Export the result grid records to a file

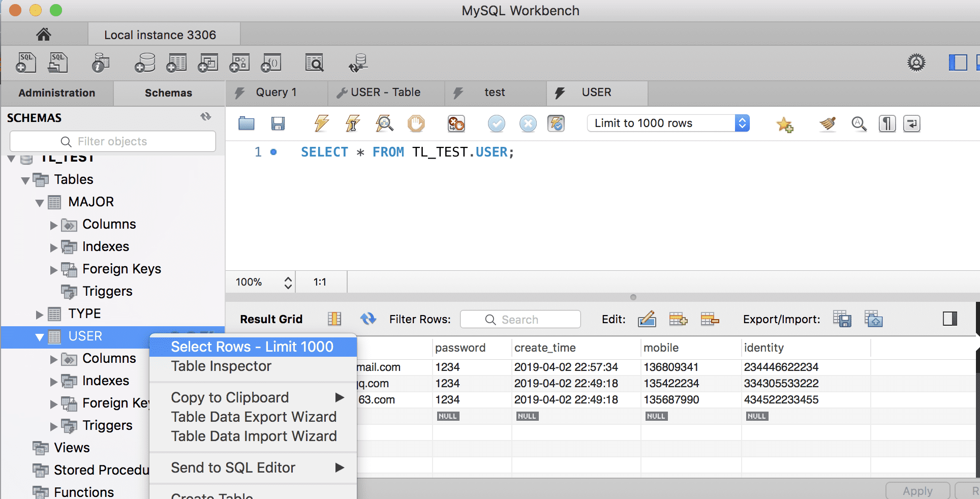[x=842, y=319]
